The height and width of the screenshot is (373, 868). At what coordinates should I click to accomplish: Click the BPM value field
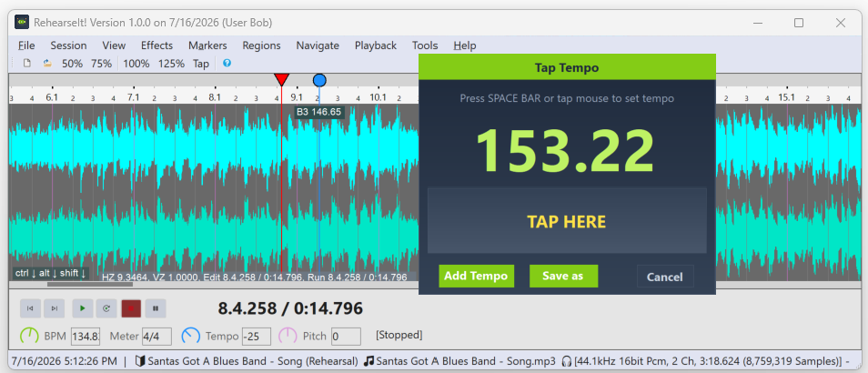[x=86, y=337]
